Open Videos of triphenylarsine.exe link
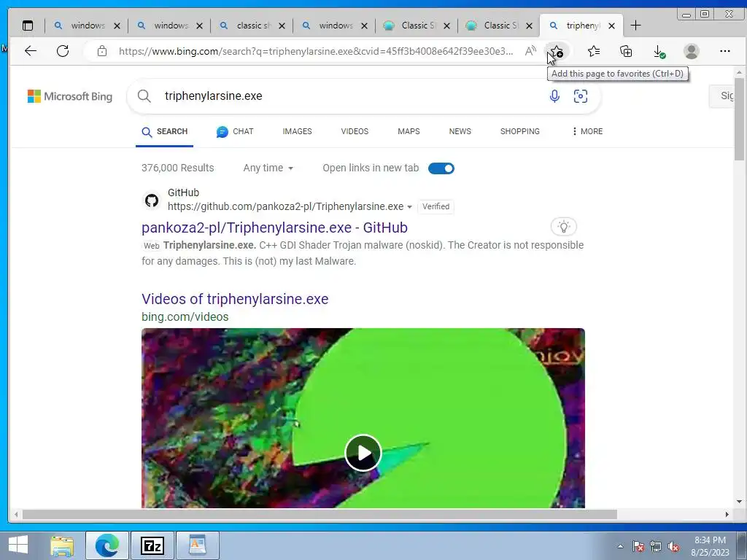This screenshot has height=560, width=747. (x=235, y=299)
